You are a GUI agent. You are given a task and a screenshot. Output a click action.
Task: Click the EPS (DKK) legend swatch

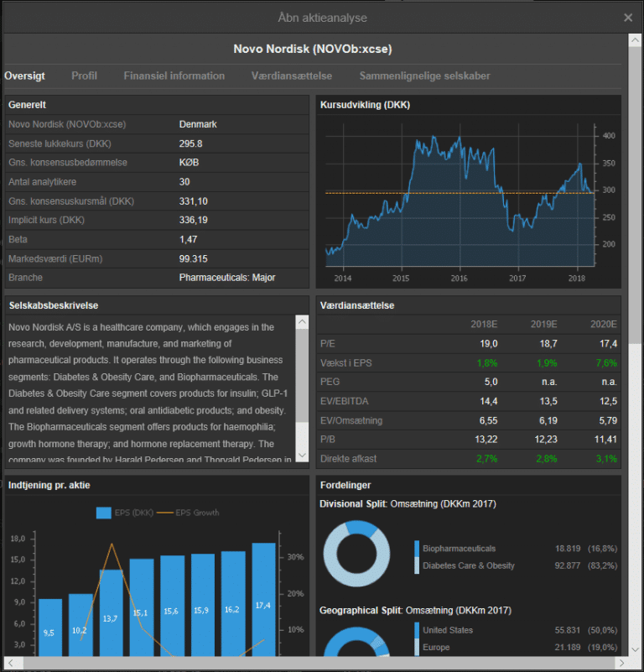(104, 513)
